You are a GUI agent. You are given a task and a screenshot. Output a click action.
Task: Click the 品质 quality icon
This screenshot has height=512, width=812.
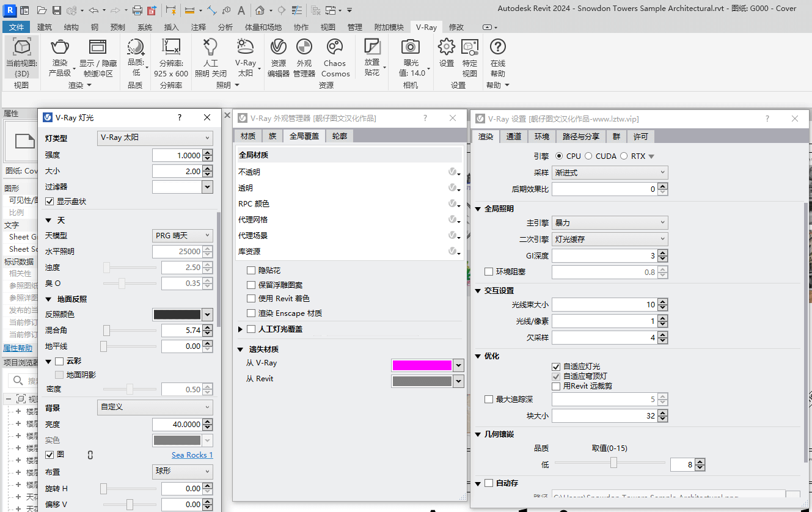click(136, 47)
